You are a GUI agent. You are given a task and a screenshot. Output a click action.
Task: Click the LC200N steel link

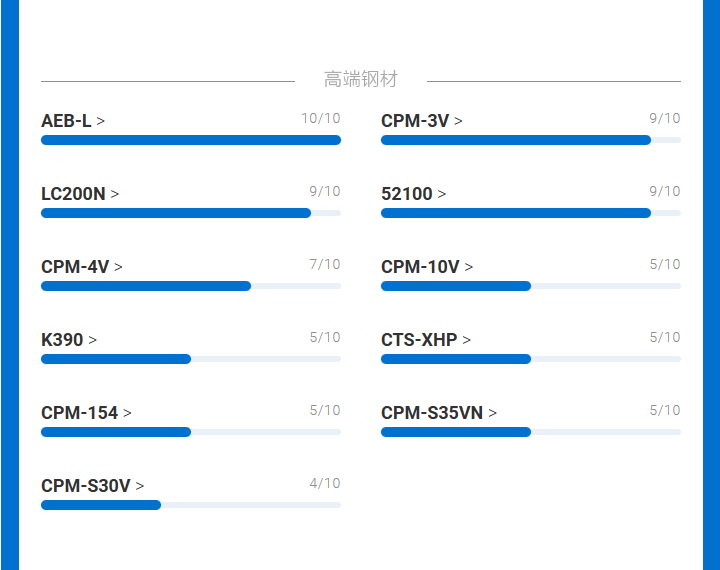pyautogui.click(x=79, y=194)
